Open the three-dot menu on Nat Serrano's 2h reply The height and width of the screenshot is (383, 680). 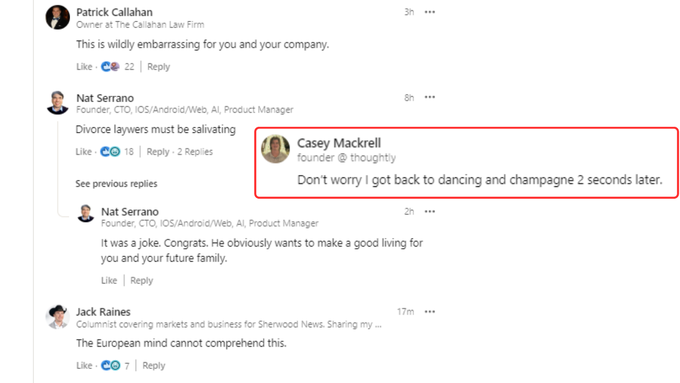[429, 211]
